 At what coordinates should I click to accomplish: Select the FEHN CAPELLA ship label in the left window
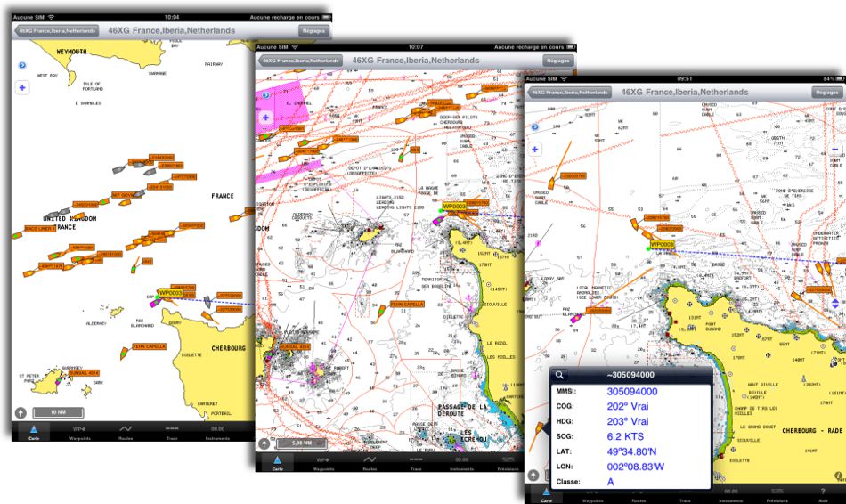tap(150, 345)
